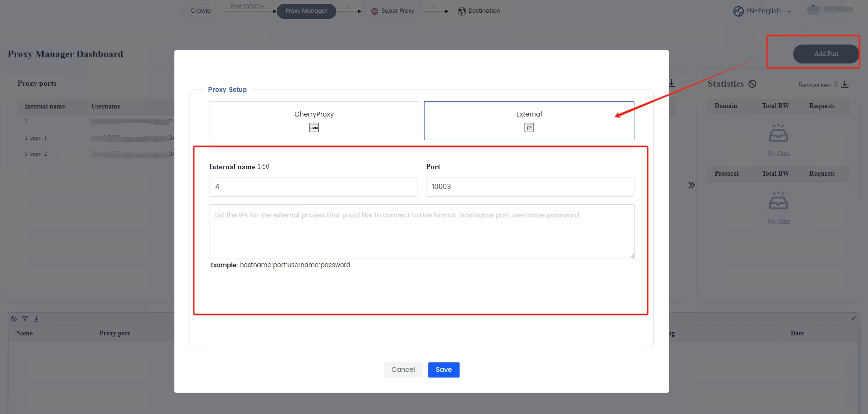The image size is (868, 414).
Task: Open the log filter funnel icon
Action: click(x=25, y=319)
